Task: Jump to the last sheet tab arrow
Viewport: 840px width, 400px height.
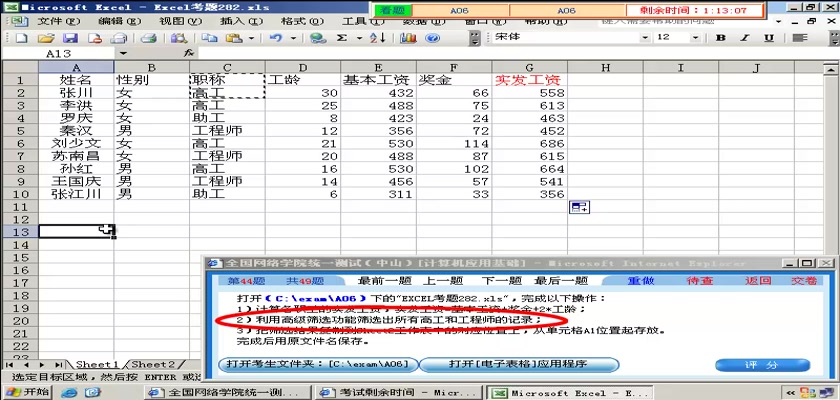Action: coord(58,365)
